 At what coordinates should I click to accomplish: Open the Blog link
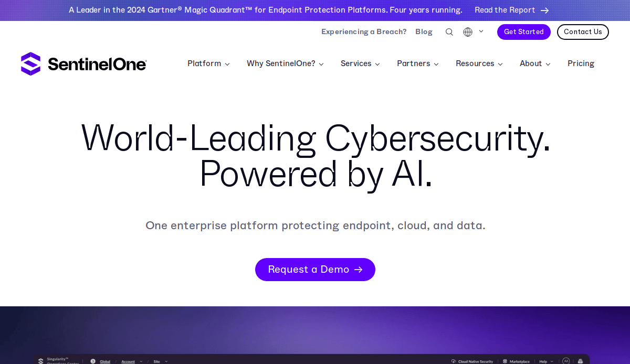(424, 32)
